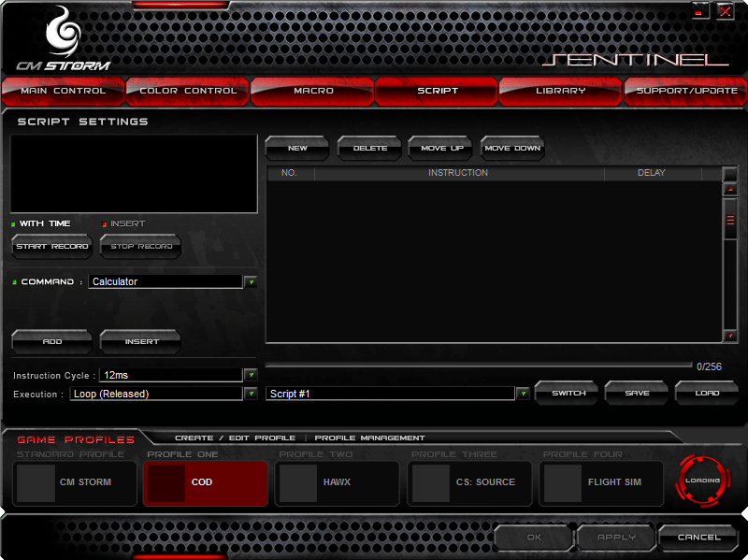Viewport: 748px width, 560px height.
Task: Click the Save script button
Action: 637,393
